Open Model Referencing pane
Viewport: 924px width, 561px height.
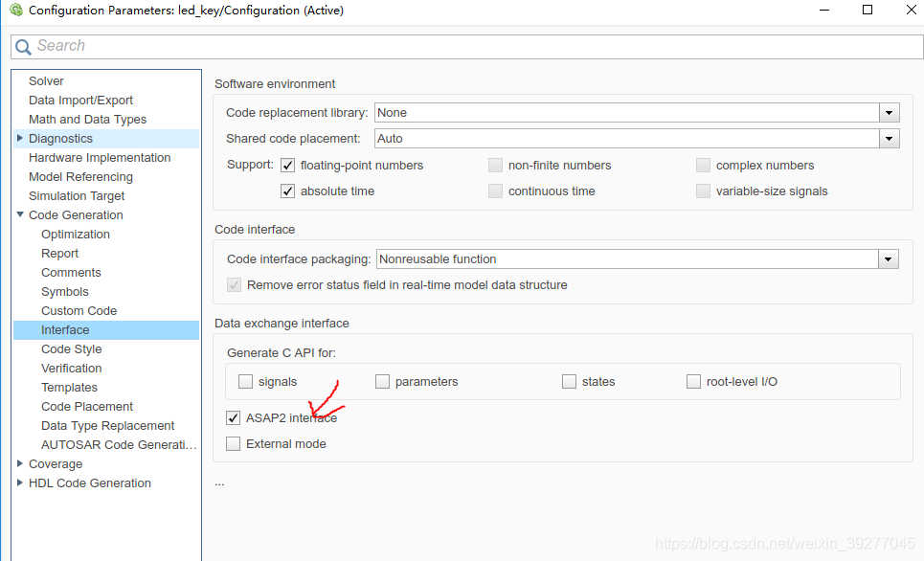(80, 177)
